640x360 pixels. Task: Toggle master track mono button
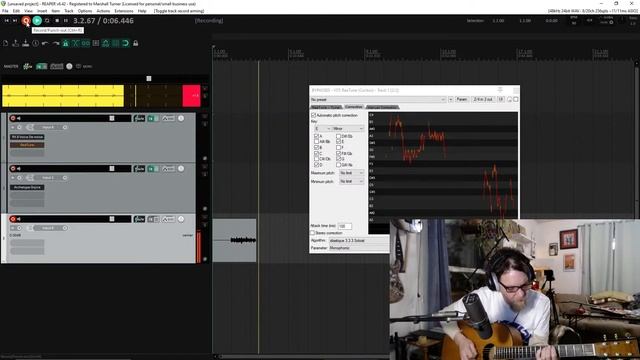pos(85,66)
